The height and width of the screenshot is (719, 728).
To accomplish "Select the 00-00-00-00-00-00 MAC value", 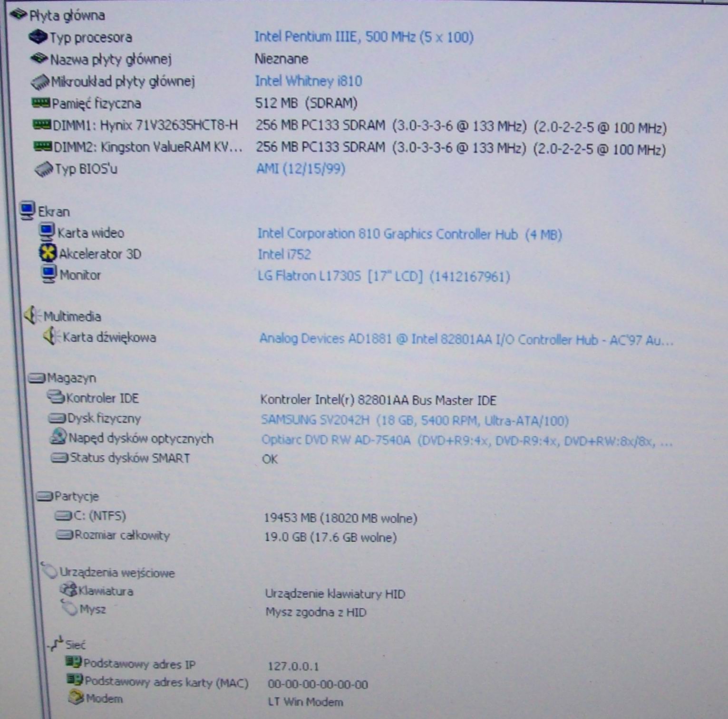I will pos(318,684).
